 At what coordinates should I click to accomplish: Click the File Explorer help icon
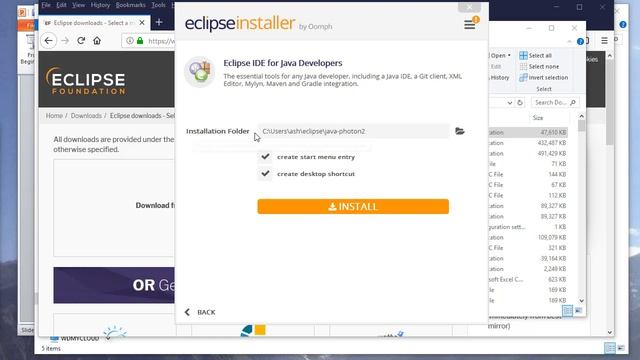click(580, 42)
